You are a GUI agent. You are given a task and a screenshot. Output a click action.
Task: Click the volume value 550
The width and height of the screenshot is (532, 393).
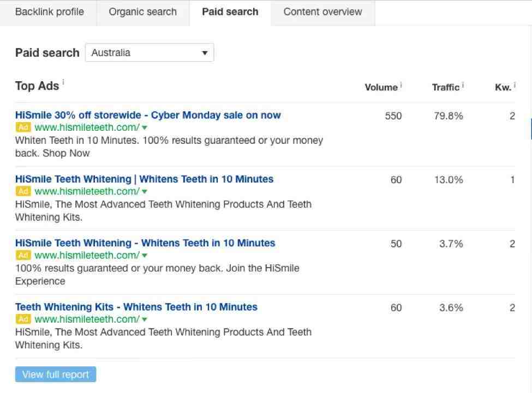(393, 116)
